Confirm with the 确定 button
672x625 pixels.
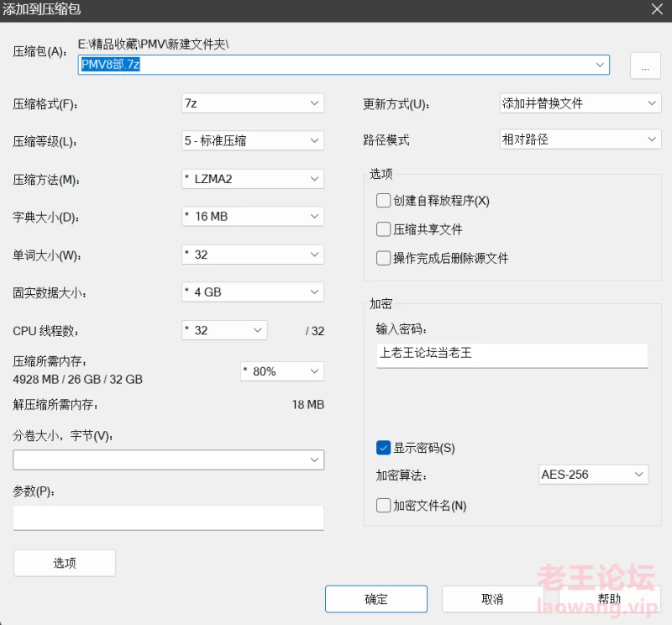376,599
